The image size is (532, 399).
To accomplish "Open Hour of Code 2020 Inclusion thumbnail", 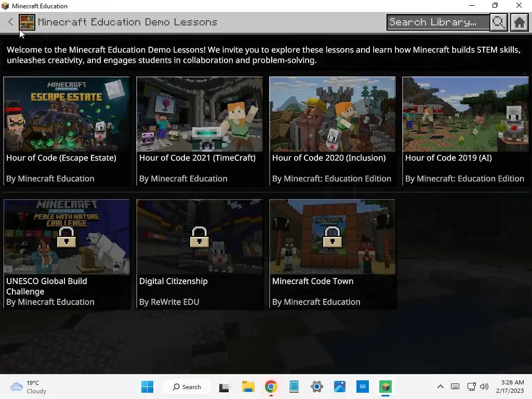I will point(332,114).
